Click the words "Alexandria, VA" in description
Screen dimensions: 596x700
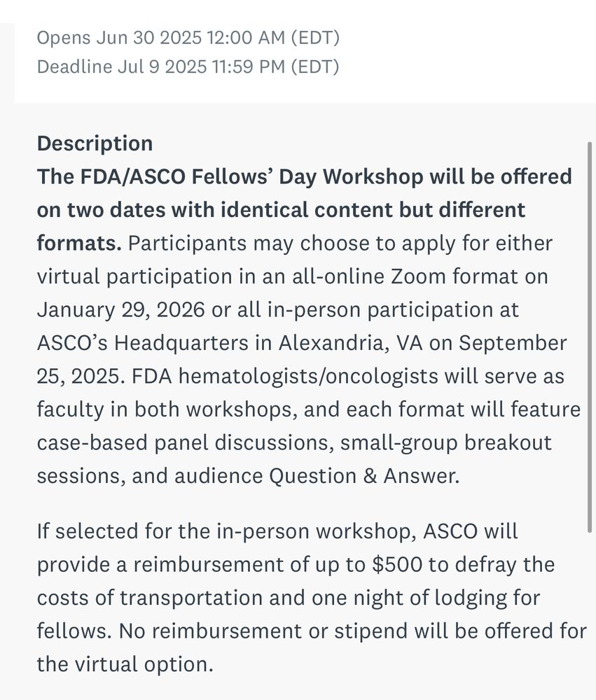tap(350, 343)
